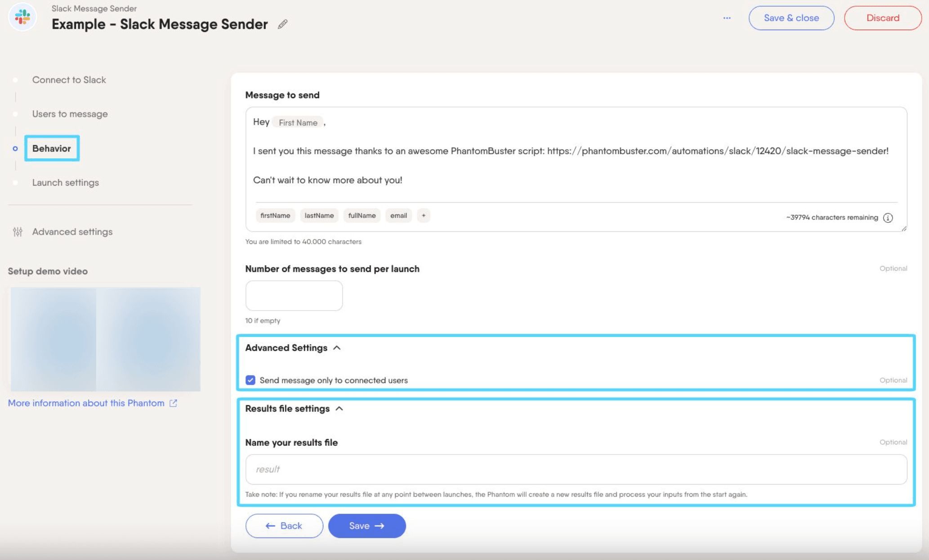Focus the Name your results file field
The image size is (929, 560).
tap(576, 469)
